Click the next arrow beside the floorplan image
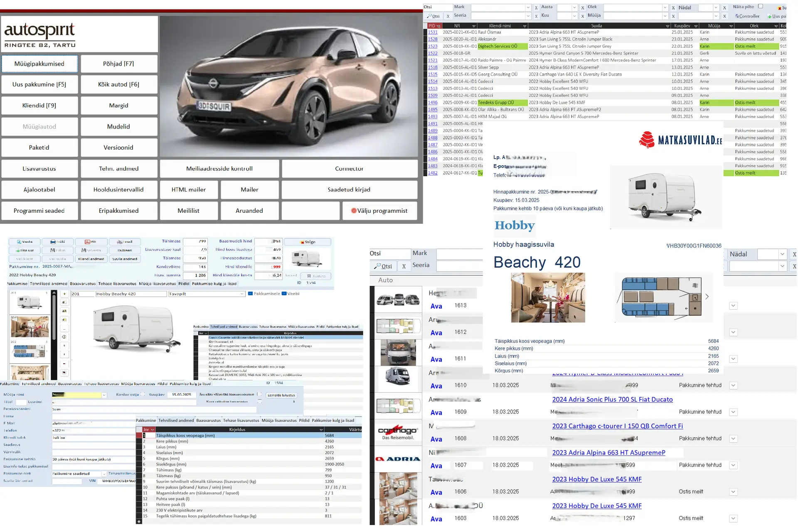Screen dimensions: 798x532 click(707, 297)
